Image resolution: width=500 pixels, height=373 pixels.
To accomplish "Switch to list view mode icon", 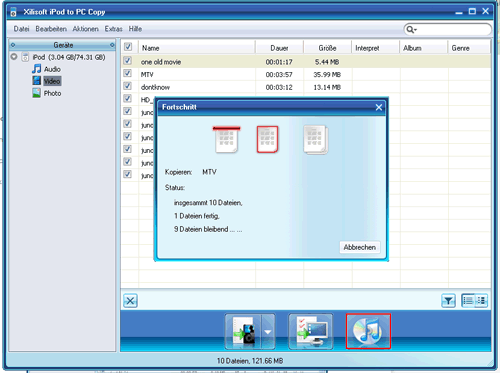I will 468,301.
